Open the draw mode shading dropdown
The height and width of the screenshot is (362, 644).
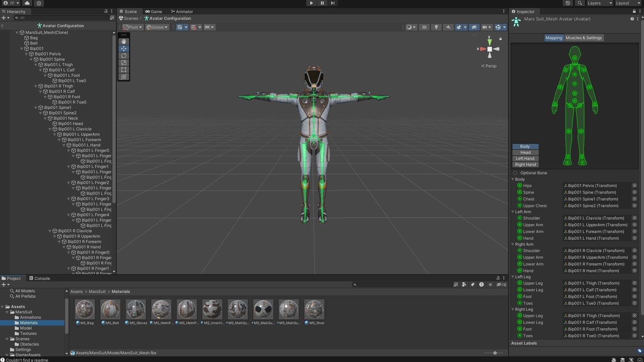411,27
